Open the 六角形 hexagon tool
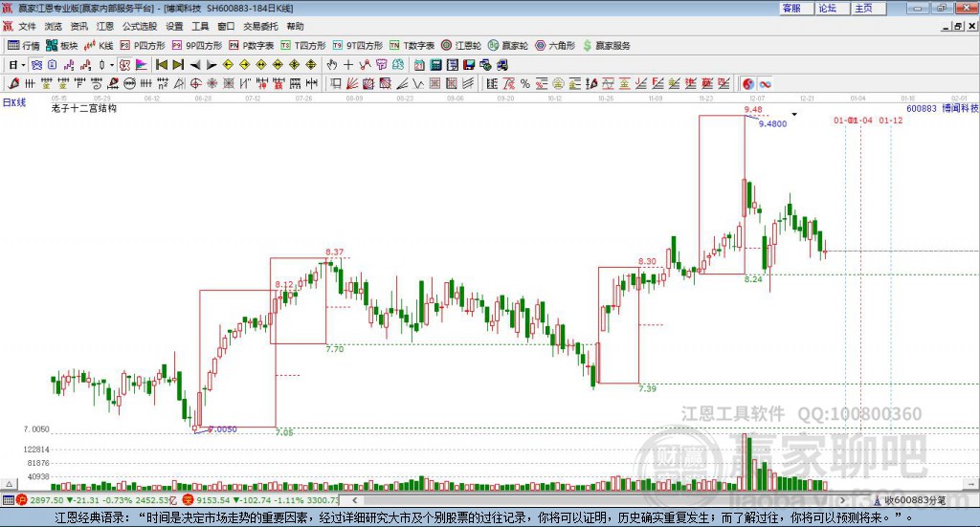Image resolution: width=980 pixels, height=527 pixels. point(555,46)
